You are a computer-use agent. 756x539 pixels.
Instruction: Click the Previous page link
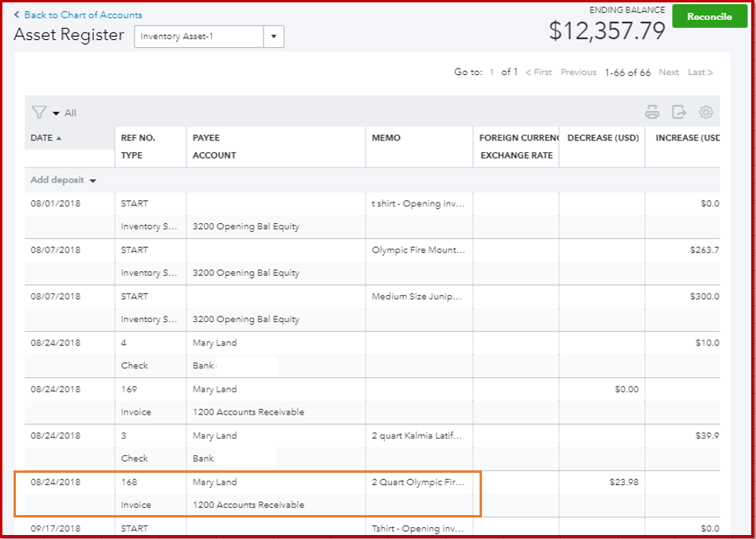[578, 73]
